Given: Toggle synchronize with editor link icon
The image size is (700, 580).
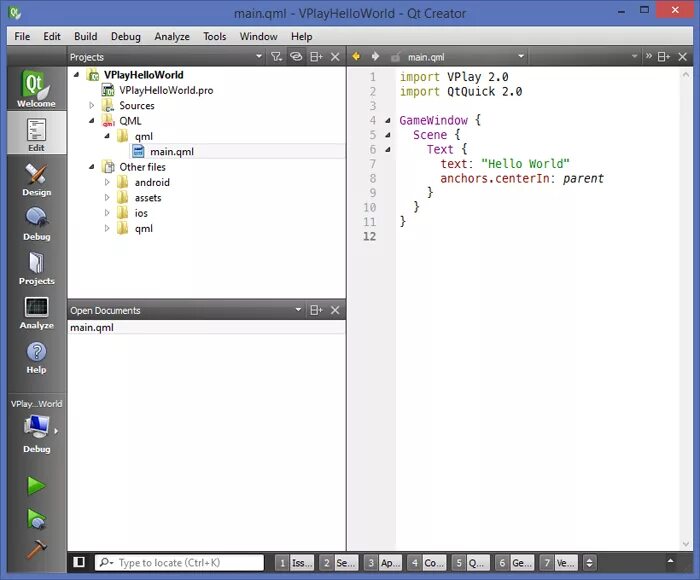Looking at the screenshot, I should pos(296,57).
